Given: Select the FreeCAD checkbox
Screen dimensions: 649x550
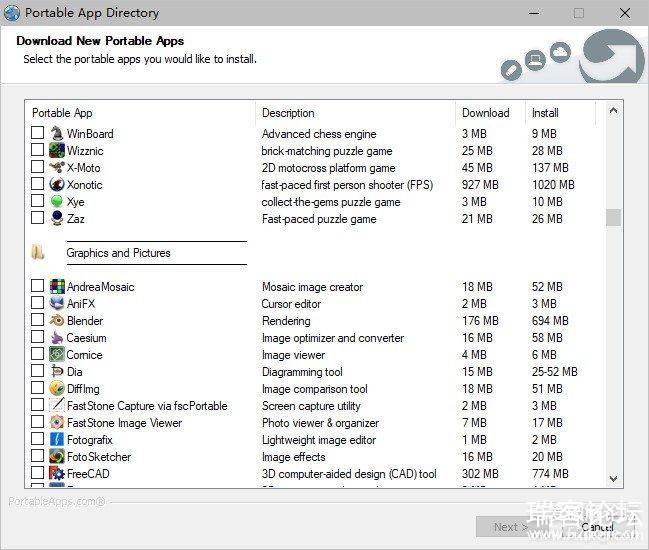Looking at the screenshot, I should click(37, 472).
